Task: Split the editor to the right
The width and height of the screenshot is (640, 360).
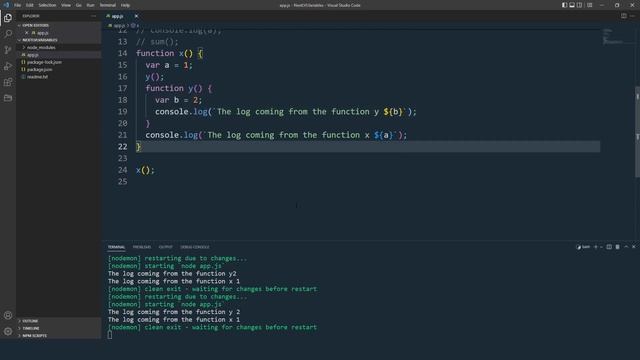Action: pos(624,16)
